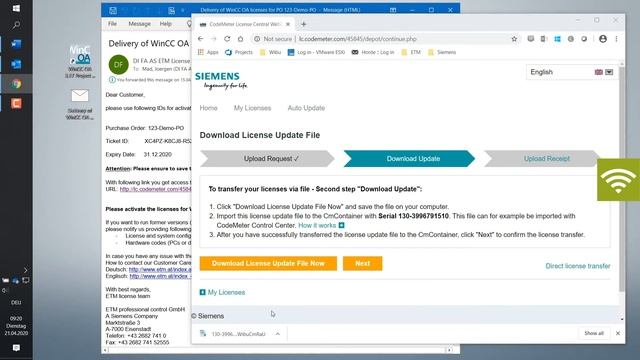Viewport: 640px width, 360px height.
Task: Click the Englisch etm.at link in the email
Action: click(x=160, y=276)
